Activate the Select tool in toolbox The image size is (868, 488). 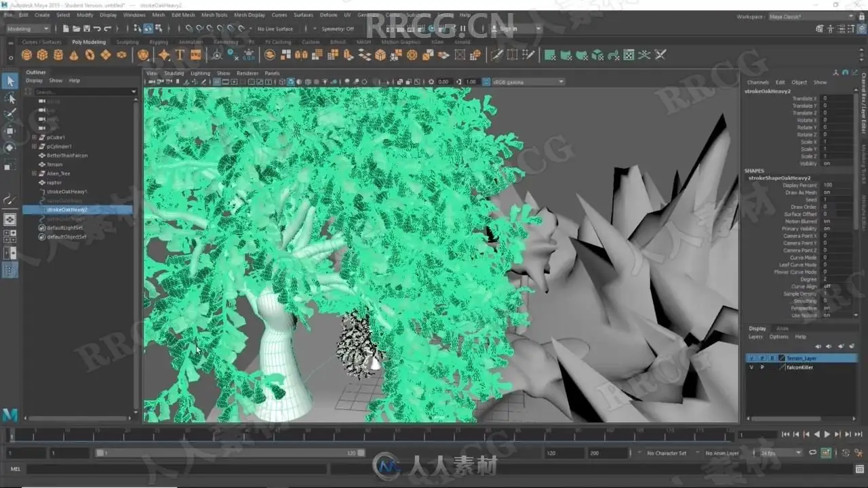(9, 81)
